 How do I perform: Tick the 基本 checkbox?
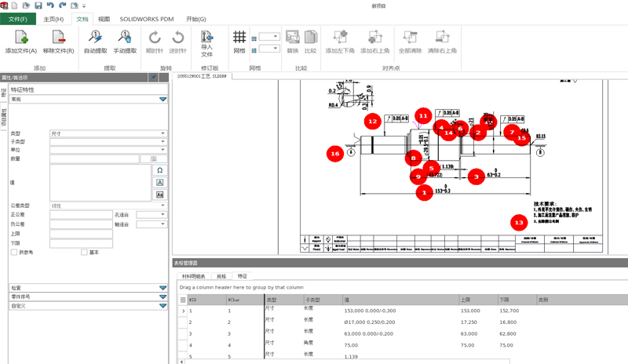click(x=85, y=252)
